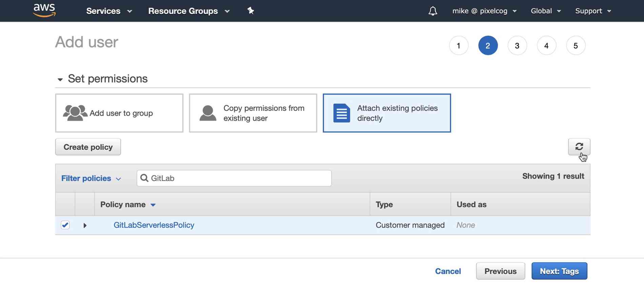Click the AWS logo home icon

tap(44, 11)
